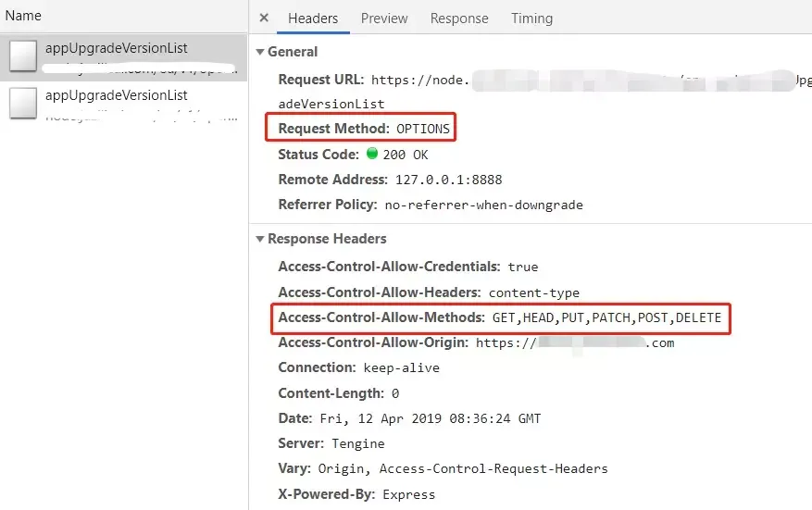This screenshot has height=510, width=812.
Task: Click the green status code indicator
Action: 372,154
